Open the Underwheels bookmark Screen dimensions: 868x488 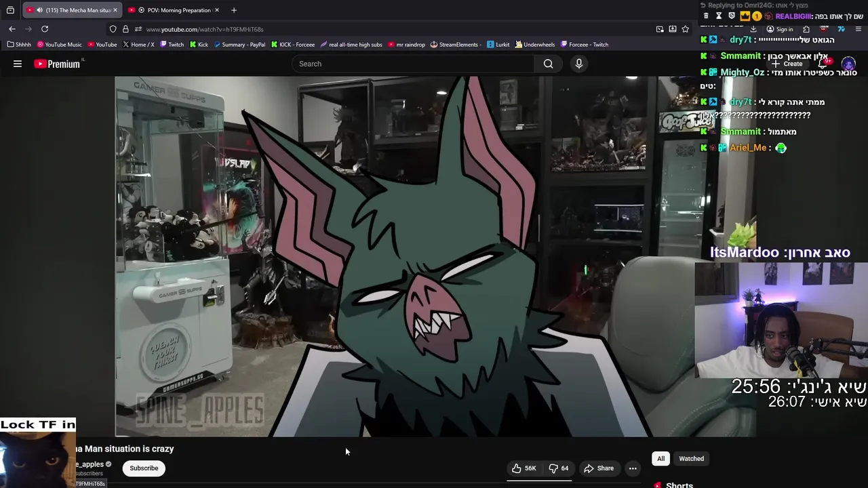coord(535,45)
